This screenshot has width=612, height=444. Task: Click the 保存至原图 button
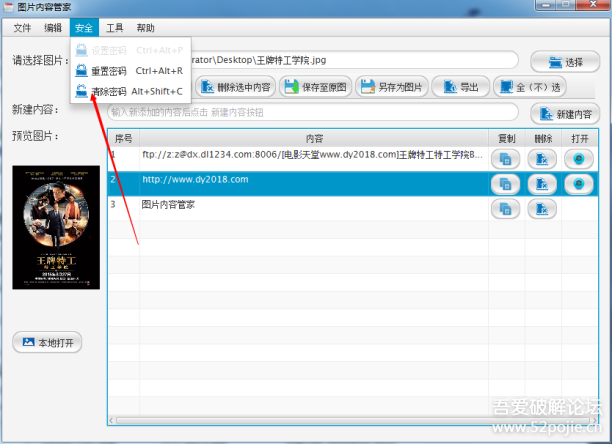(315, 87)
